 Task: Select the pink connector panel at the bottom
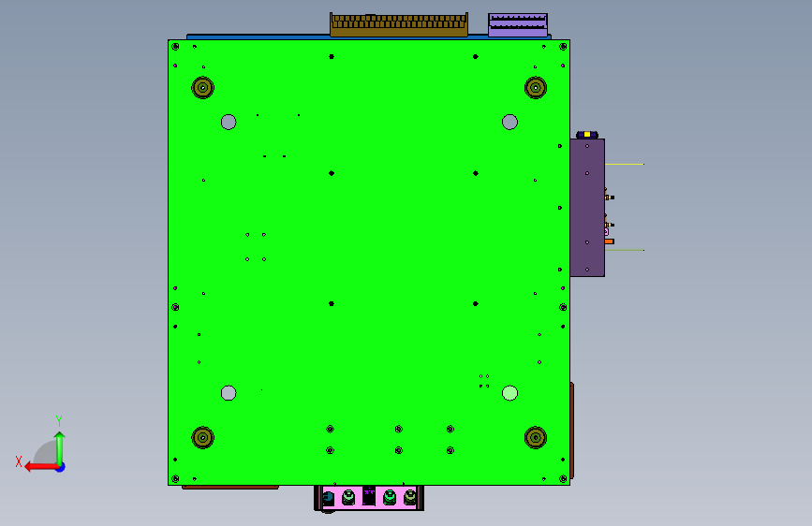click(369, 498)
